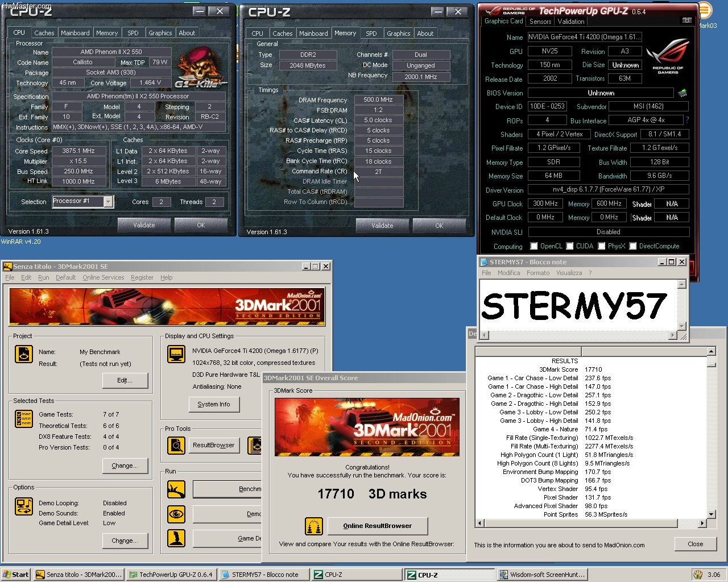728x582 pixels.
Task: Open the 3DMark Register menu
Action: 142,277
